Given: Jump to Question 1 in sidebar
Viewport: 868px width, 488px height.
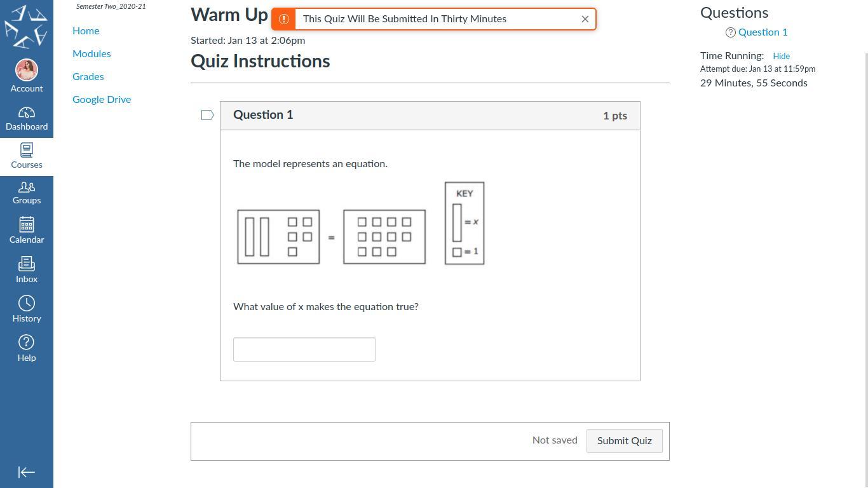Looking at the screenshot, I should (763, 32).
